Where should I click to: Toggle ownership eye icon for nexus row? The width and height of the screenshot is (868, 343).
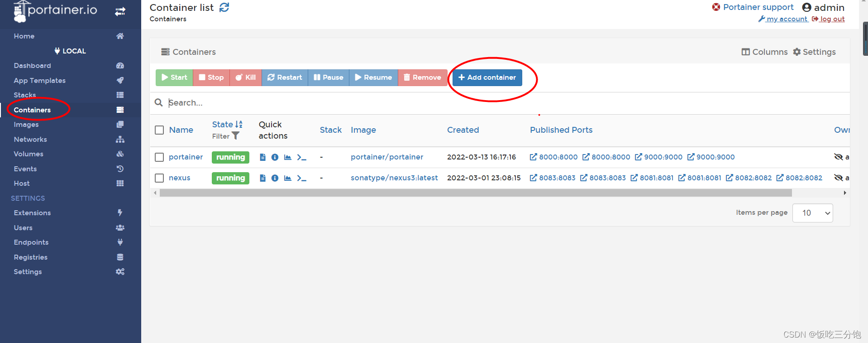839,178
